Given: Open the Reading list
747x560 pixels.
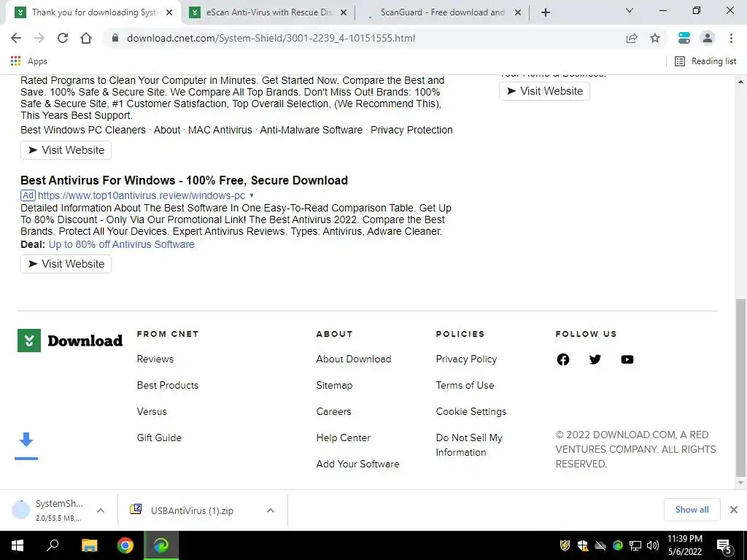Looking at the screenshot, I should (705, 61).
